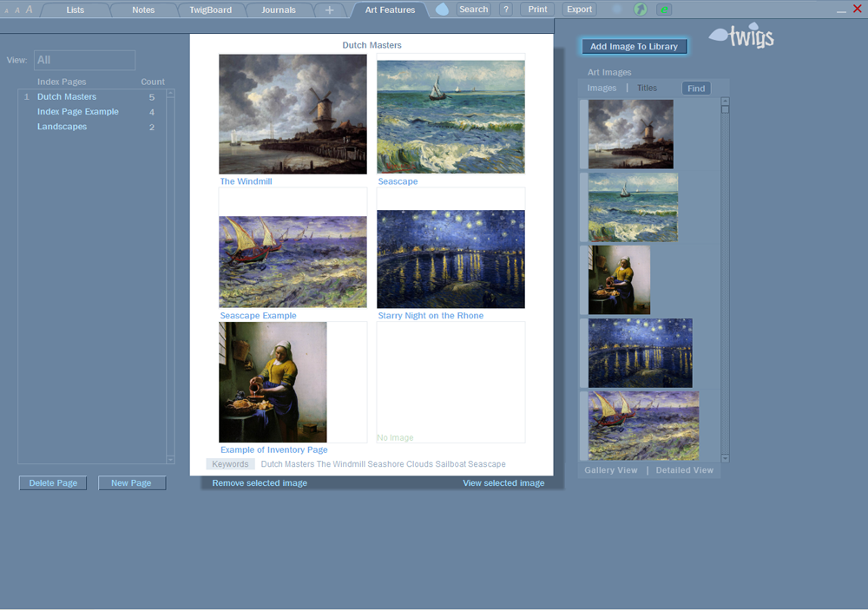Click the Twigs logo

pos(741,36)
